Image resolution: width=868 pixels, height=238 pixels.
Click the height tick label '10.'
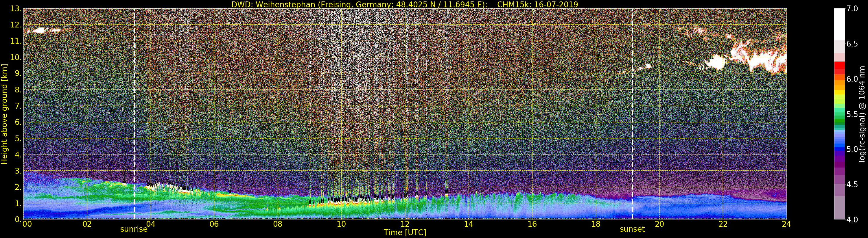[16, 57]
